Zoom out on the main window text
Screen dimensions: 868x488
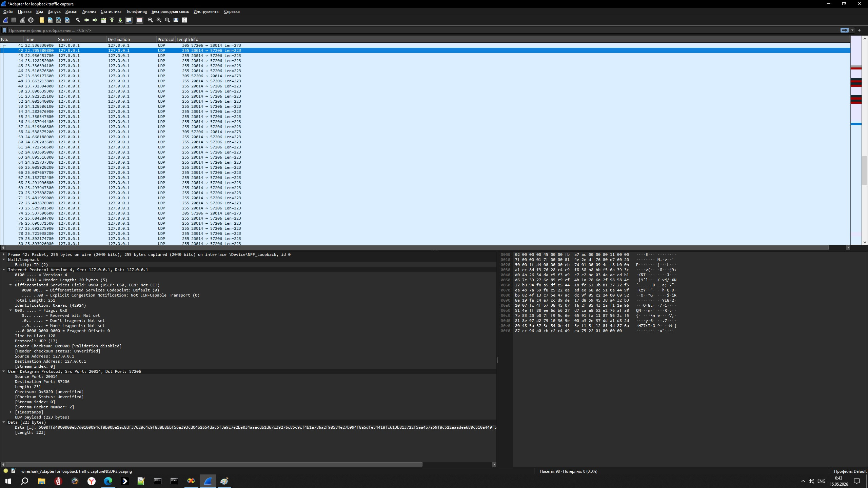point(159,20)
